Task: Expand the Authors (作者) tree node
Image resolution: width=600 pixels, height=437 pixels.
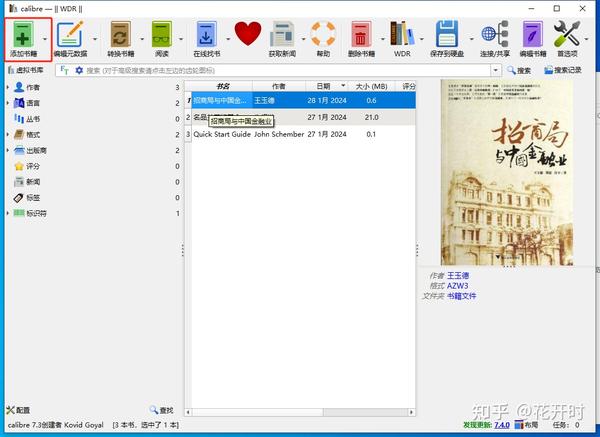Action: (x=8, y=87)
